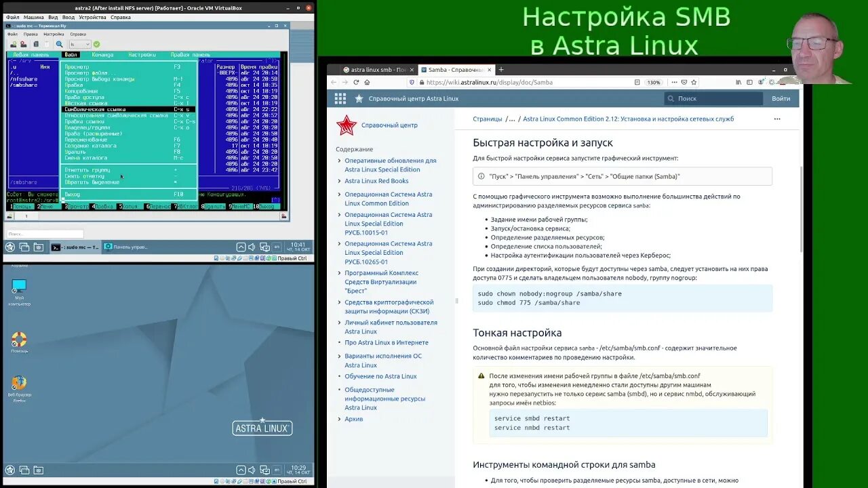
Task: Click the Войти login button
Action: (x=781, y=98)
